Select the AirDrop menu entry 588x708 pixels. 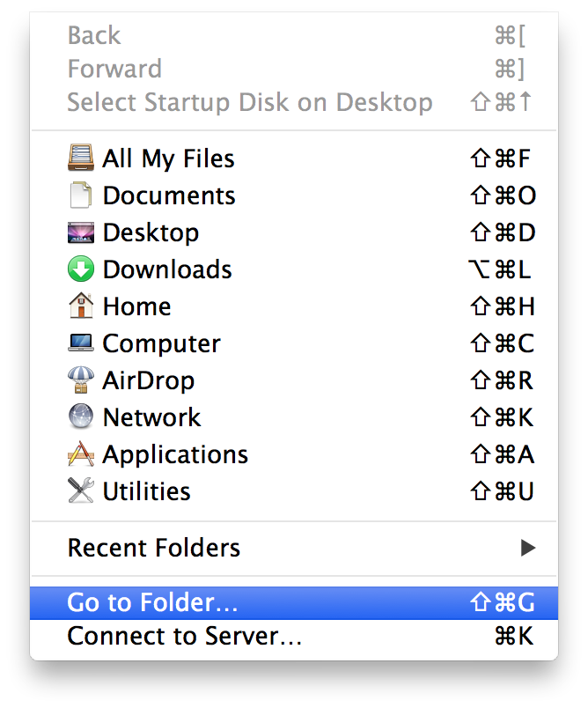pos(148,380)
